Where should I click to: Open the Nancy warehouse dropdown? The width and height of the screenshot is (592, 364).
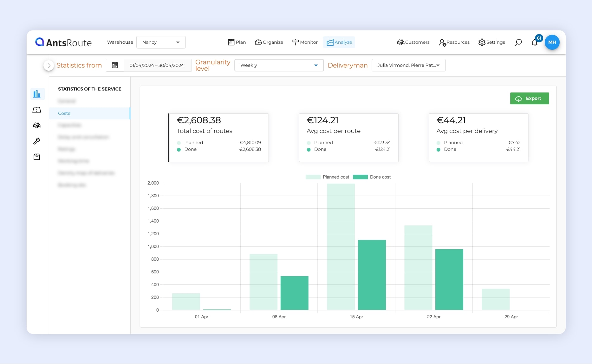click(x=161, y=42)
